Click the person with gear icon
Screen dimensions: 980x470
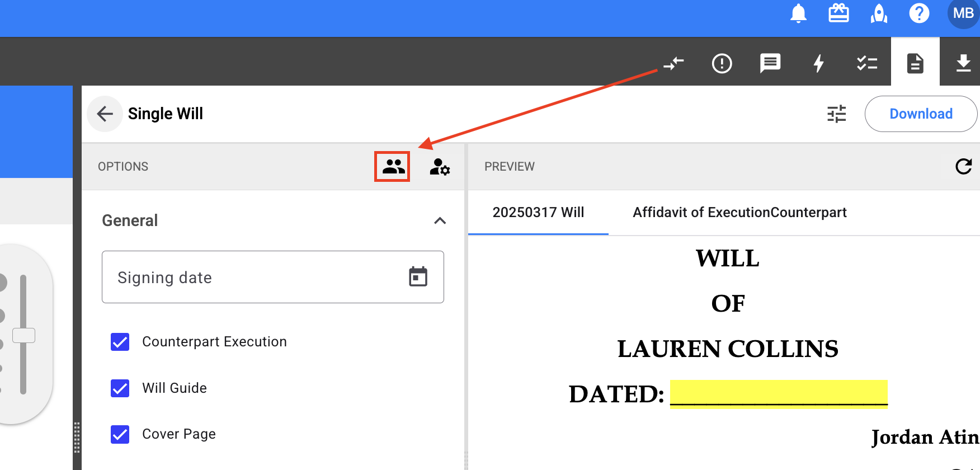click(440, 167)
